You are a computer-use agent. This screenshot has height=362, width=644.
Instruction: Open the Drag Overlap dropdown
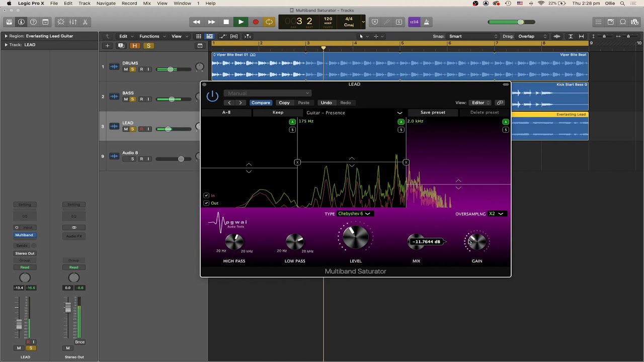(533, 36)
